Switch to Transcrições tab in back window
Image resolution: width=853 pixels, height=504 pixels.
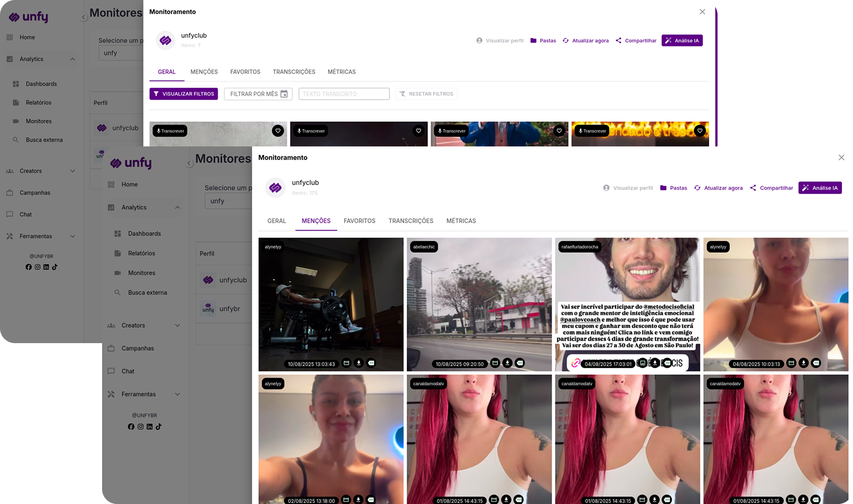pyautogui.click(x=294, y=72)
